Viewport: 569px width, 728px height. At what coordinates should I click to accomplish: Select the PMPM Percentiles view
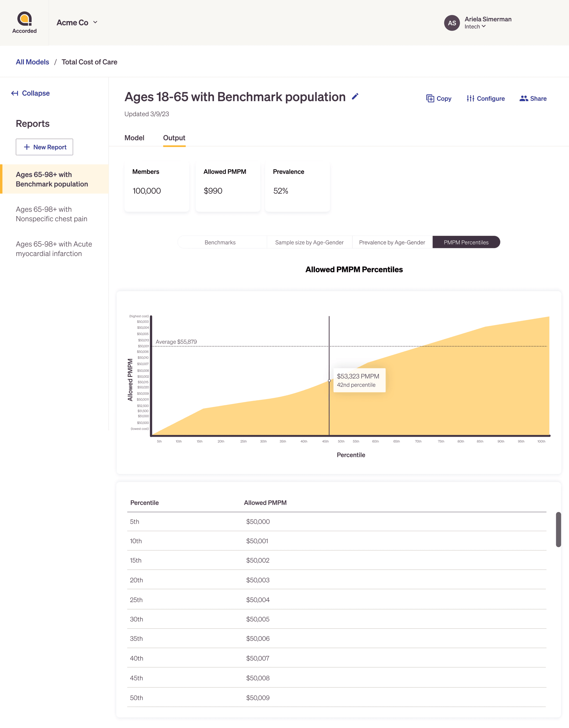466,242
